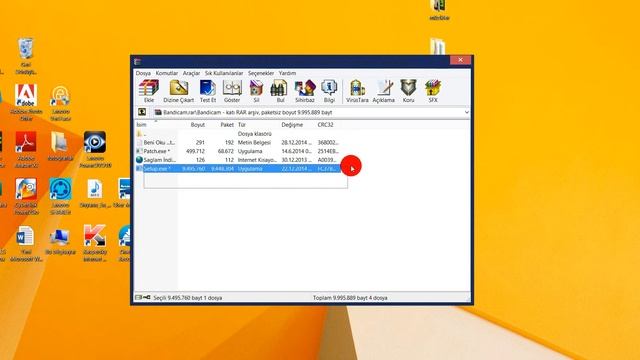Screen dimensions: 640x360
Task: Click the MP3 music file desktop icon
Action: tap(95, 189)
